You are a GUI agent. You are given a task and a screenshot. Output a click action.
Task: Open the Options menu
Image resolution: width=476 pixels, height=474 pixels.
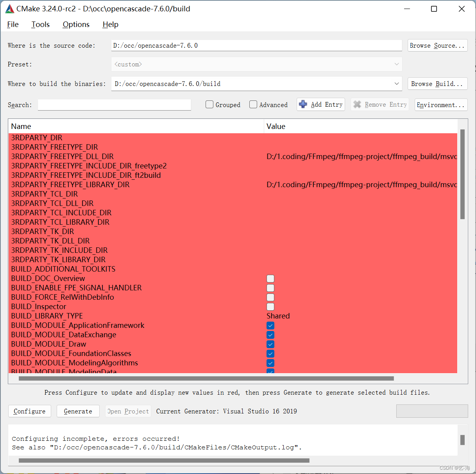(76, 24)
